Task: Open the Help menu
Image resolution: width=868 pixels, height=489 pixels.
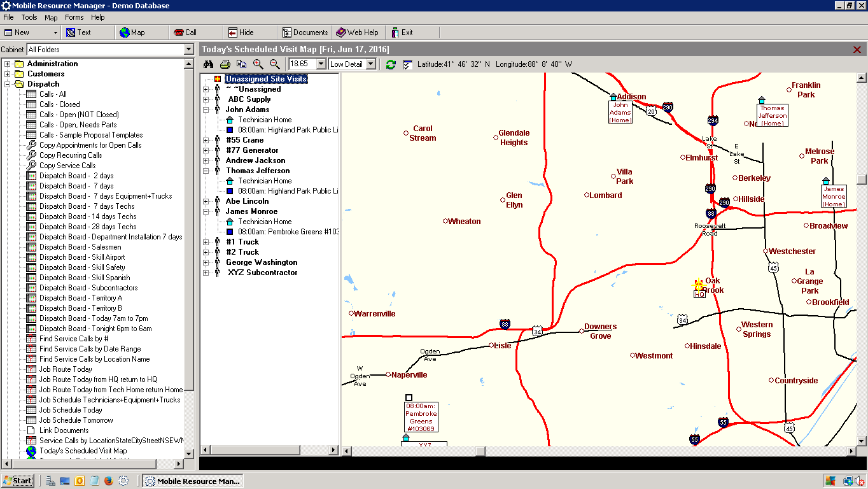Action: click(97, 17)
